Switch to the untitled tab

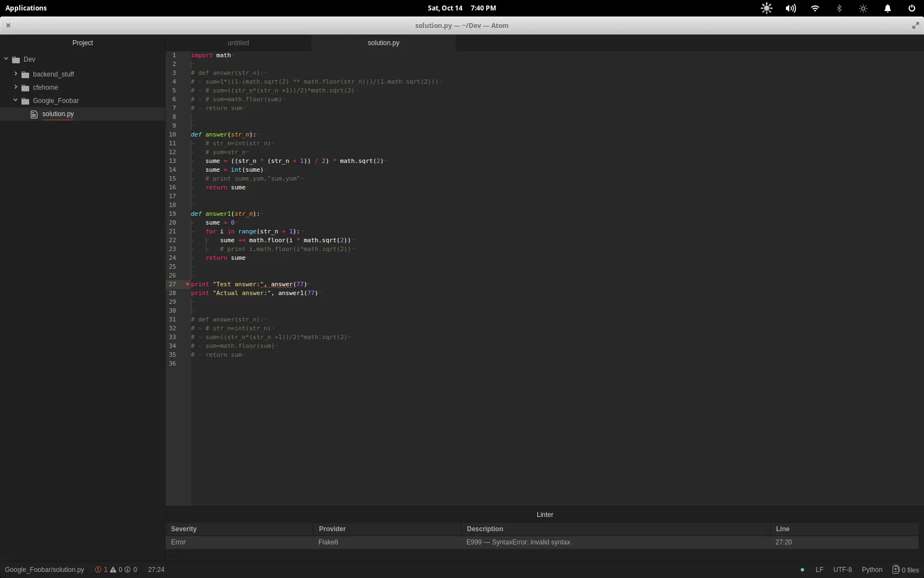pos(238,43)
